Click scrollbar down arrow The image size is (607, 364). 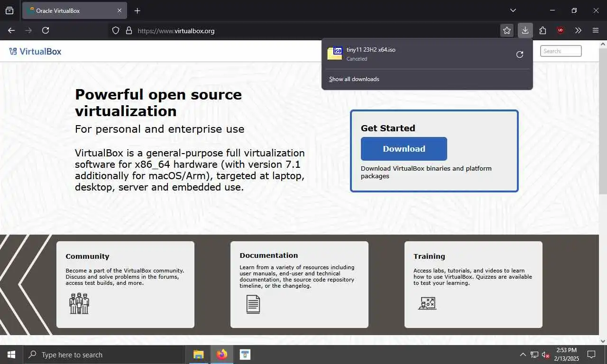603,341
